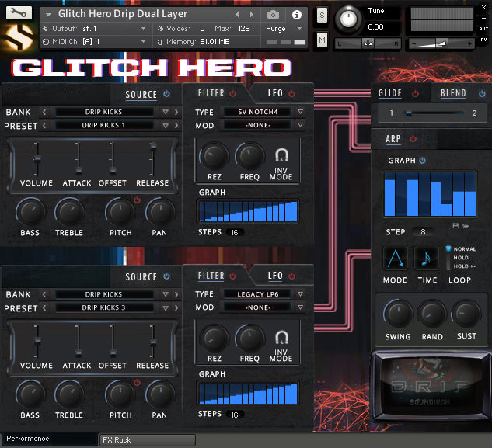Switch to the FX Rack tab
The height and width of the screenshot is (448, 492).
(147, 440)
